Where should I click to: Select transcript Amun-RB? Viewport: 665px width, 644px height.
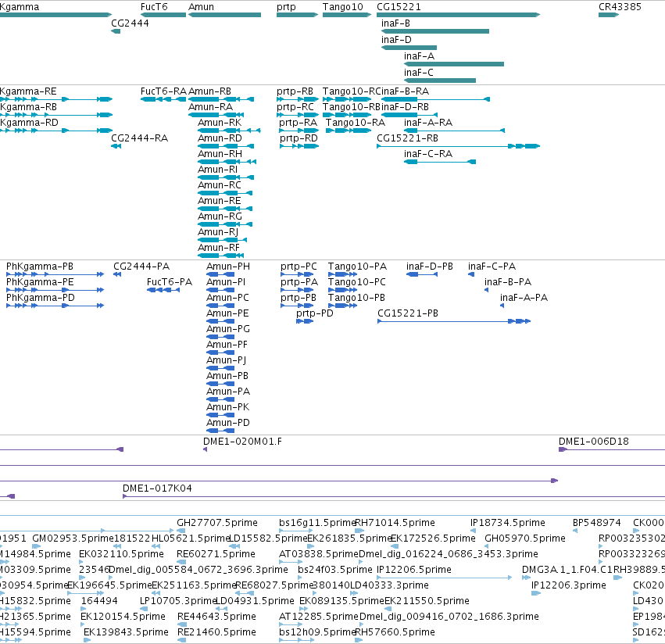click(209, 91)
